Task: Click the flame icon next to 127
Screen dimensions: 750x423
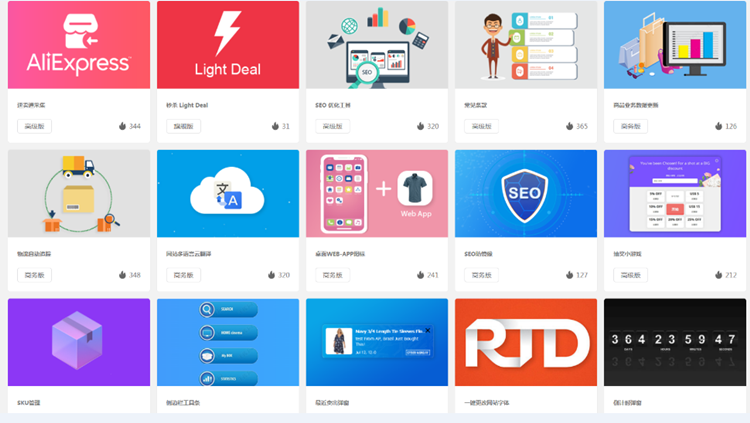Action: (x=569, y=275)
